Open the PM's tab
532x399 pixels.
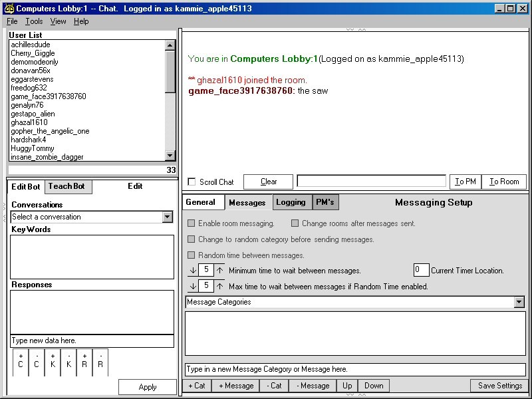[x=325, y=202]
